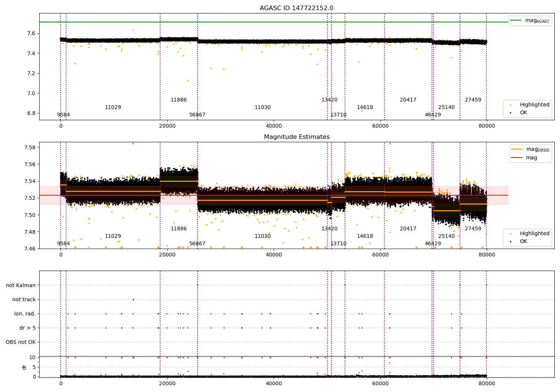Click the 60000 x-tick under the bottom plot
Screen dimensions: 560x392
(380, 383)
